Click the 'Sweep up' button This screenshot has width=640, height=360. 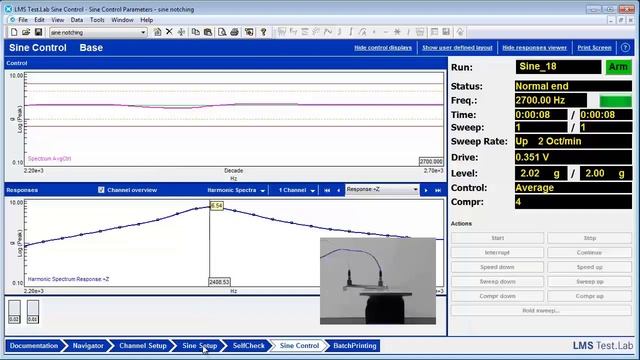[x=589, y=282]
